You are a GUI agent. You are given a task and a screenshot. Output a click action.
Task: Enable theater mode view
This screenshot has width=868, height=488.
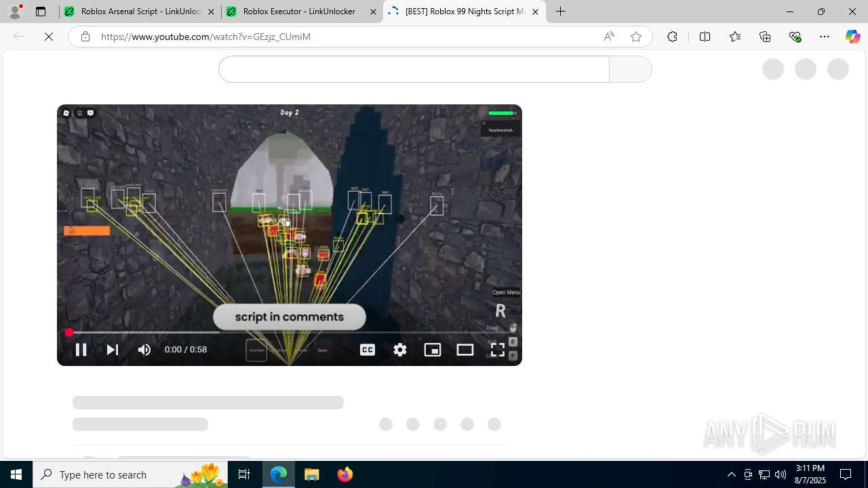coord(465,350)
